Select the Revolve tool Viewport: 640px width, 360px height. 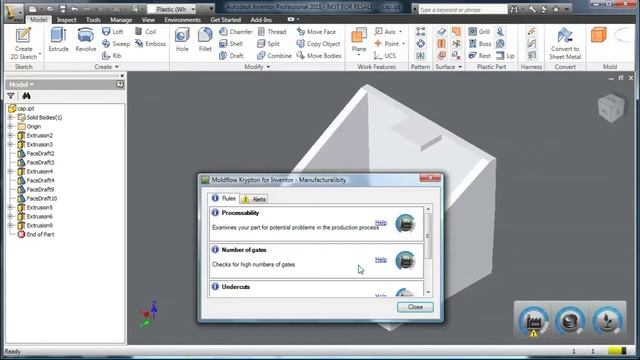pos(86,40)
